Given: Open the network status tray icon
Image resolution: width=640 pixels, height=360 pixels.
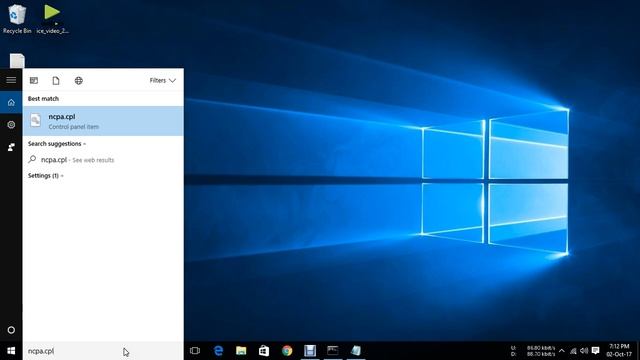Looking at the screenshot, I should (573, 351).
